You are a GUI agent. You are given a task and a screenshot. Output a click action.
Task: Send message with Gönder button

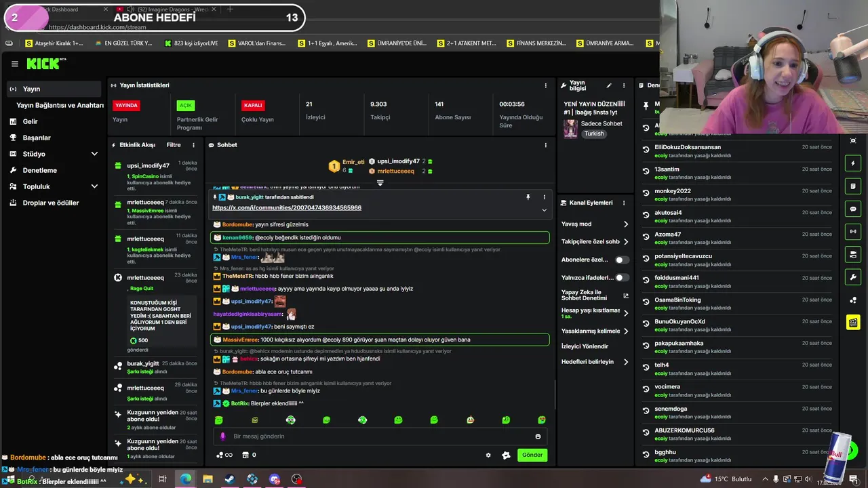(532, 455)
